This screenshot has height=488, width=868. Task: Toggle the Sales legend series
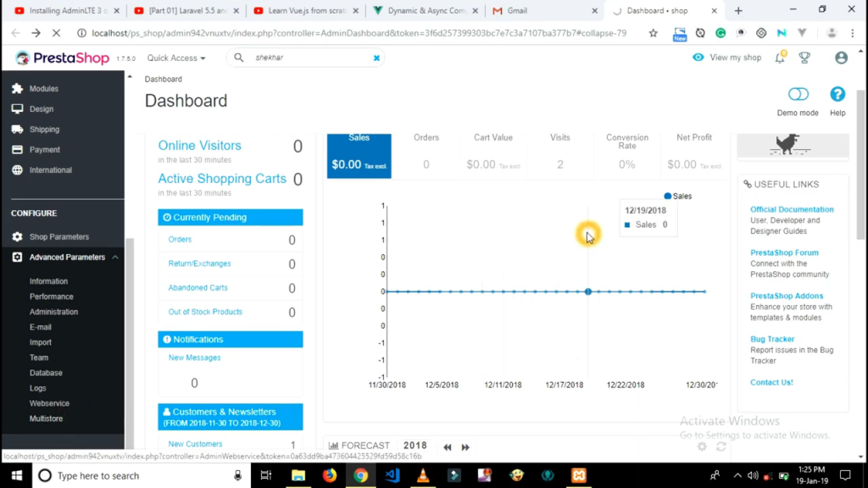pos(678,196)
